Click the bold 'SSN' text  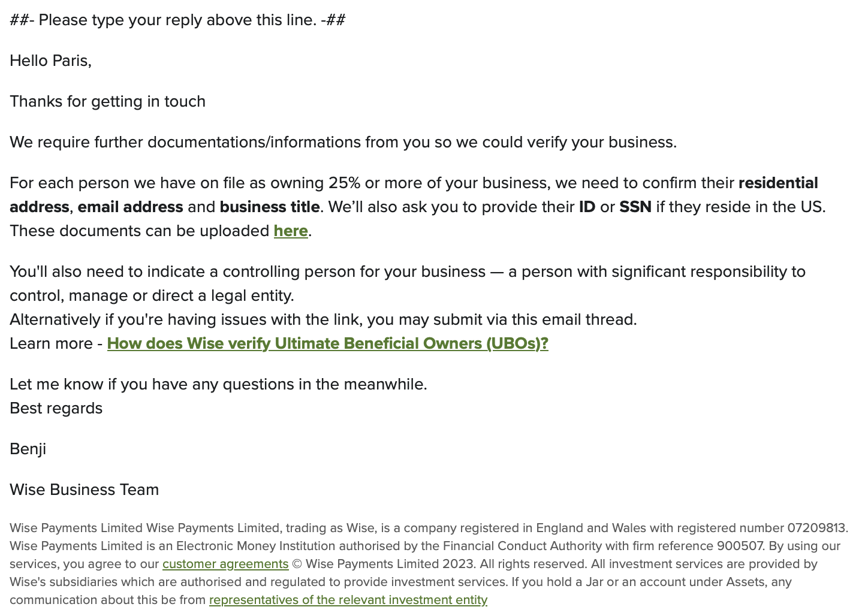(635, 207)
